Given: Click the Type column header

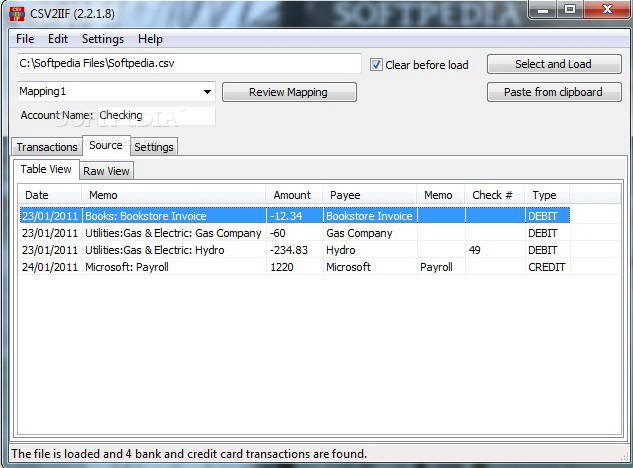Looking at the screenshot, I should (x=547, y=195).
